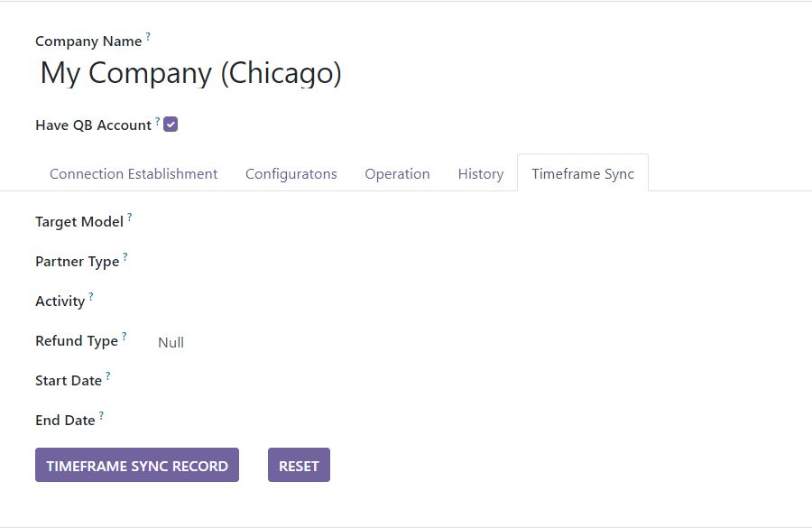Click the Target Model field label
This screenshot has height=528, width=812.
[x=78, y=222]
